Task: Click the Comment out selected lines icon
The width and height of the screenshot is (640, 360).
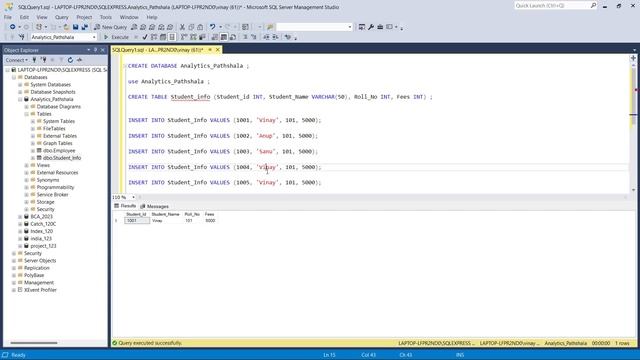Action: coord(245,37)
